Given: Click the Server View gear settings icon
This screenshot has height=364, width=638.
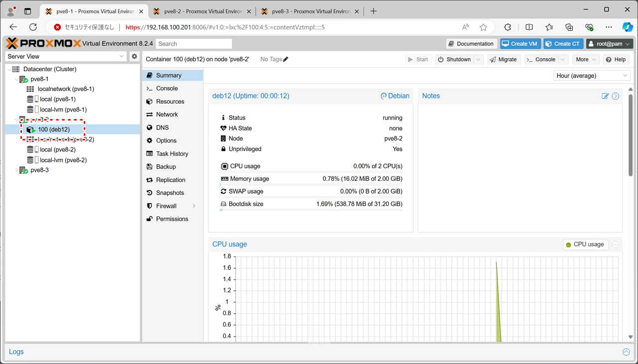Looking at the screenshot, I should point(134,56).
